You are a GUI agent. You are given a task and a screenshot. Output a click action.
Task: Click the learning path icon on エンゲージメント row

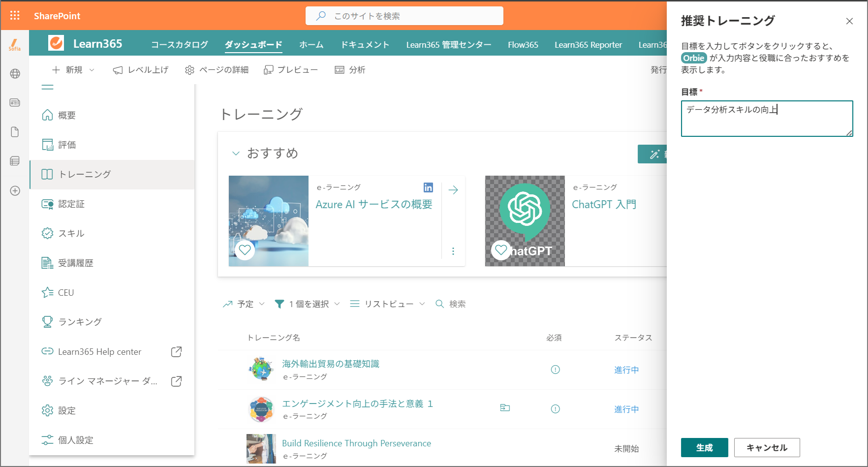pos(505,407)
